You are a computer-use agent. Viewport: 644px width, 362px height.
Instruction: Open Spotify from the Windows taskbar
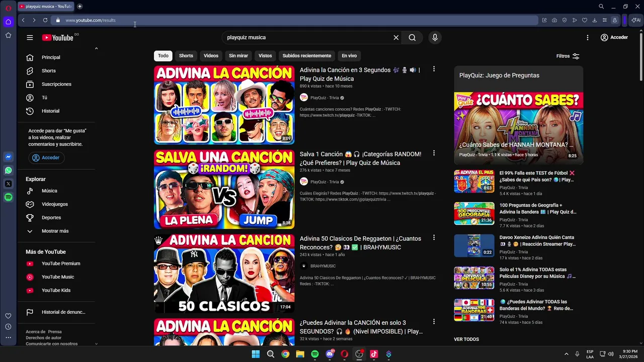315,354
